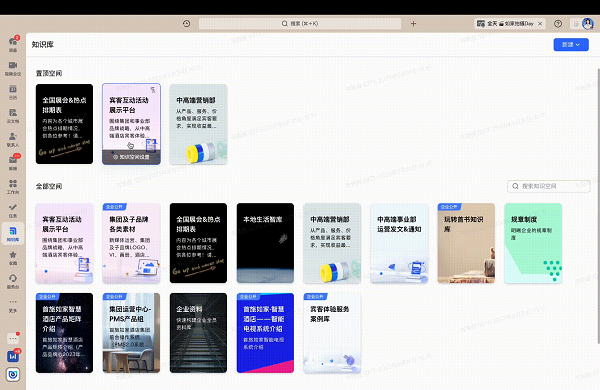This screenshot has width=600, height=390.
Task: Click the 搜索知识空间 search field
Action: (x=548, y=186)
